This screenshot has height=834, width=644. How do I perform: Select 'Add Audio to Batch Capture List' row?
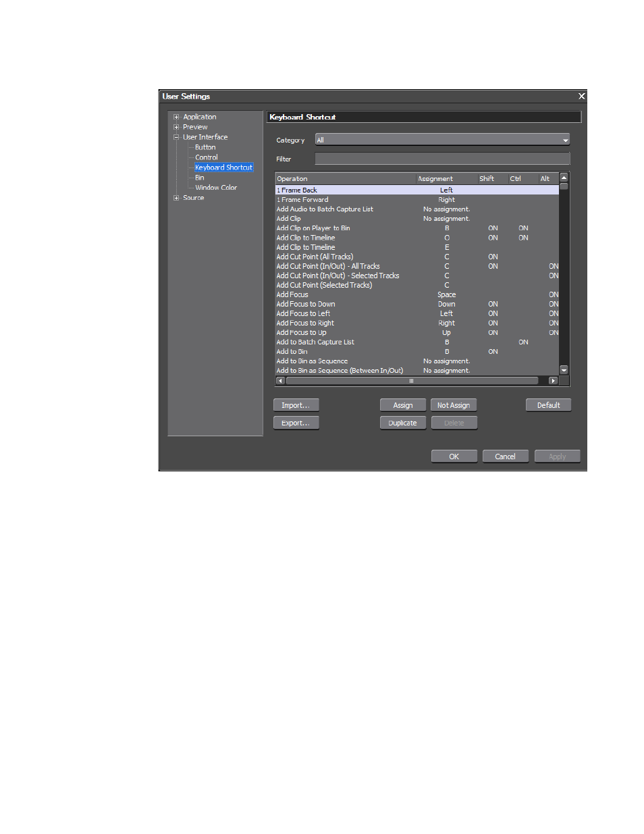[x=417, y=209]
